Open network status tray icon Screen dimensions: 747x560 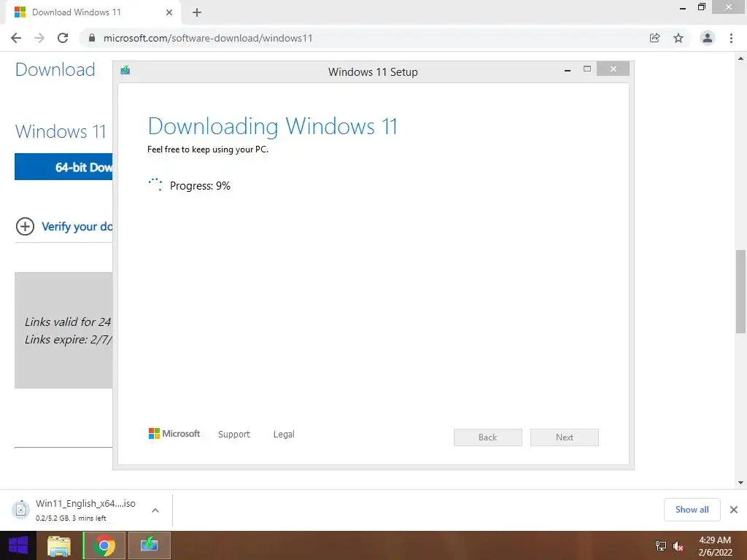[x=661, y=545]
